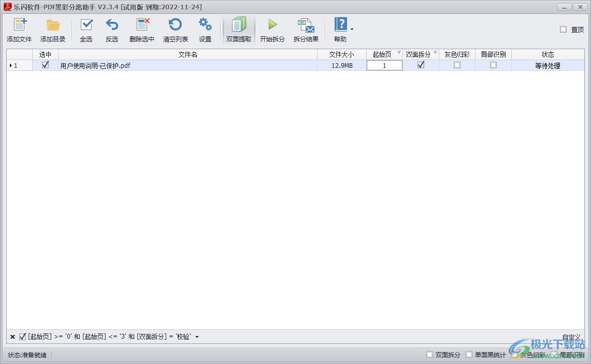The image size is (591, 364).
Task: Open 拆分结果 split results
Action: (x=306, y=25)
